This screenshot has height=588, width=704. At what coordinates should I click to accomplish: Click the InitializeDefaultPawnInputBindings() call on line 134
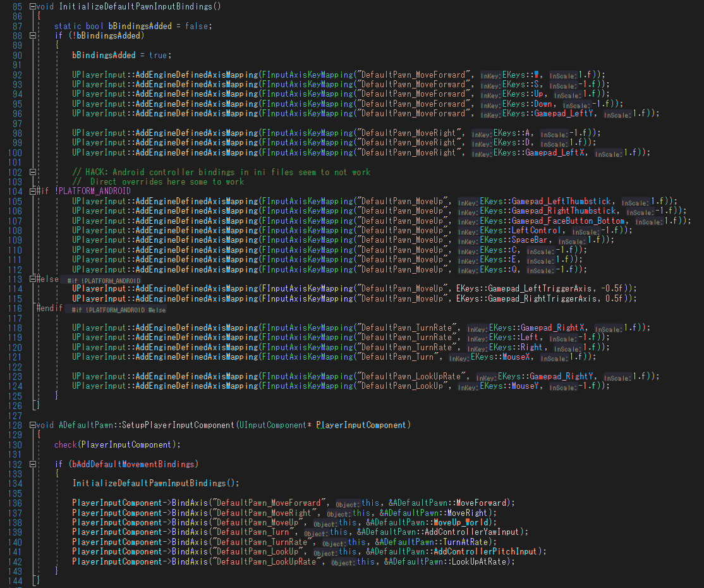pyautogui.click(x=155, y=483)
